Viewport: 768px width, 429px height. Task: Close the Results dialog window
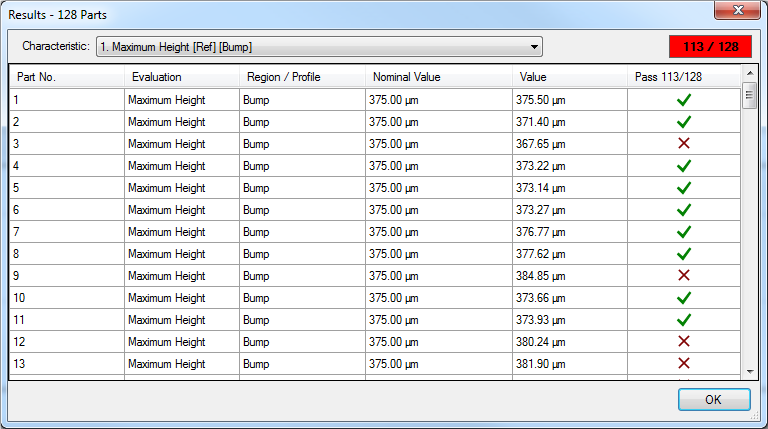coord(739,10)
